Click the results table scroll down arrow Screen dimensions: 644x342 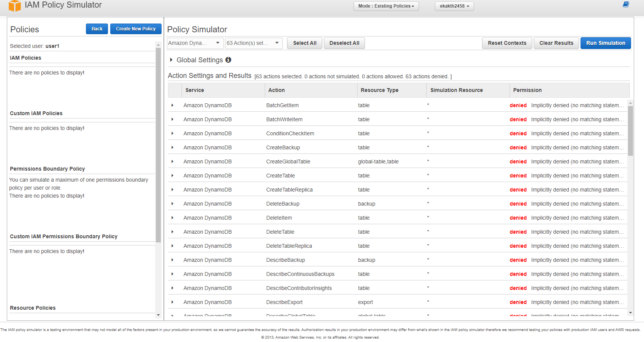coord(630,313)
